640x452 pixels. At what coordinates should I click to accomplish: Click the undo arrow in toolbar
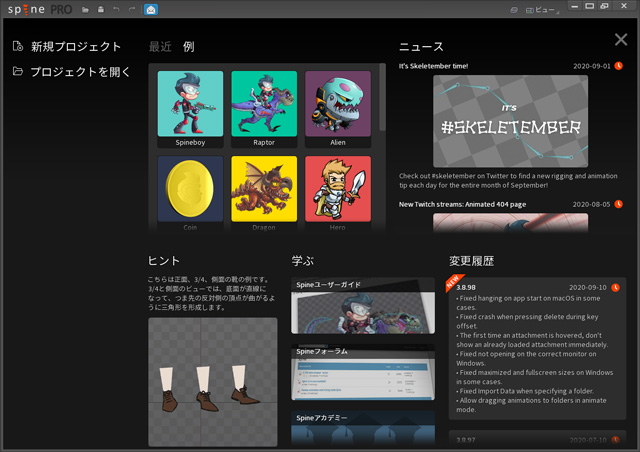(x=116, y=10)
